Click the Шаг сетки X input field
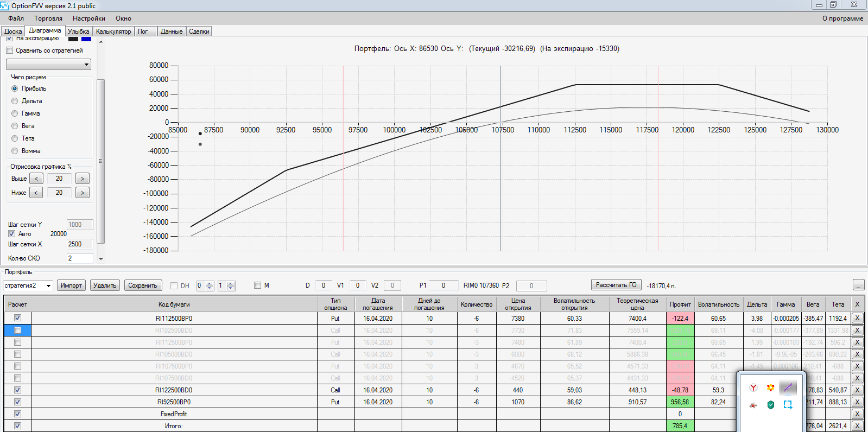The width and height of the screenshot is (868, 432). [80, 244]
